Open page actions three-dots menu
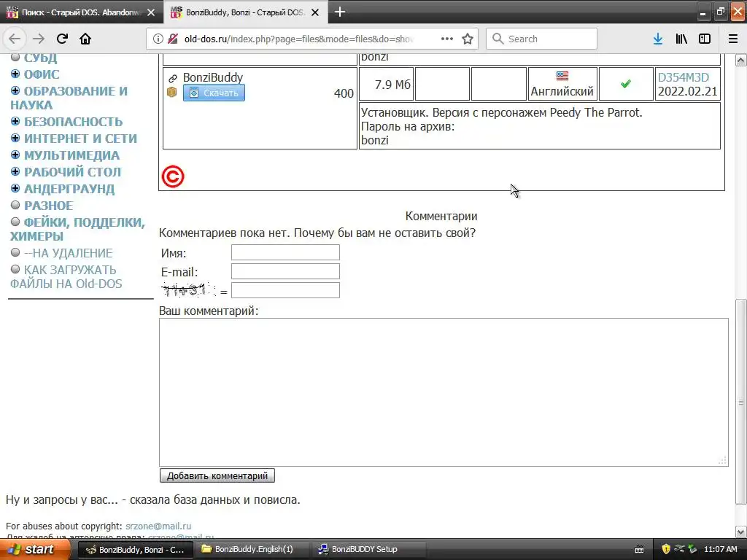747x560 pixels. [447, 39]
